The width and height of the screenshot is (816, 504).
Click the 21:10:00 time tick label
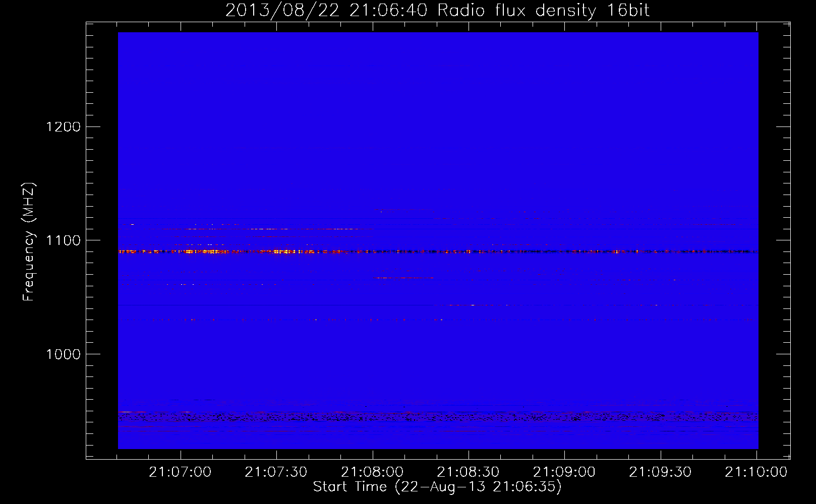pos(756,472)
